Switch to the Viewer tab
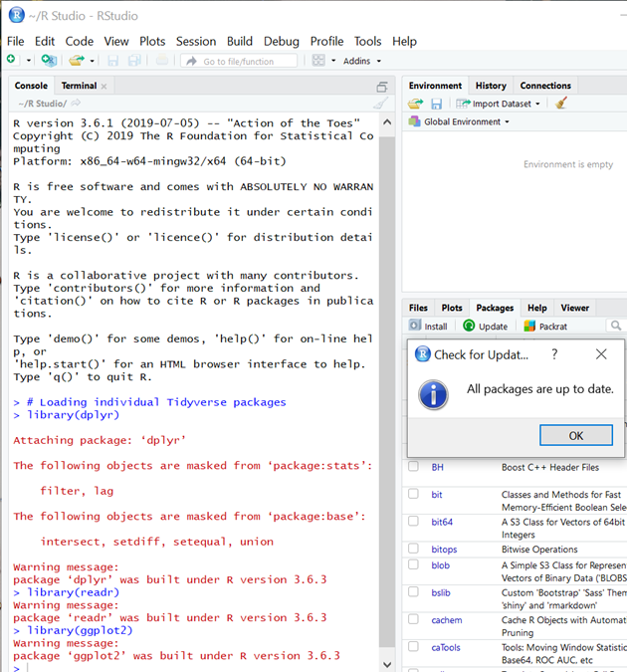The width and height of the screenshot is (627, 672). [574, 309]
